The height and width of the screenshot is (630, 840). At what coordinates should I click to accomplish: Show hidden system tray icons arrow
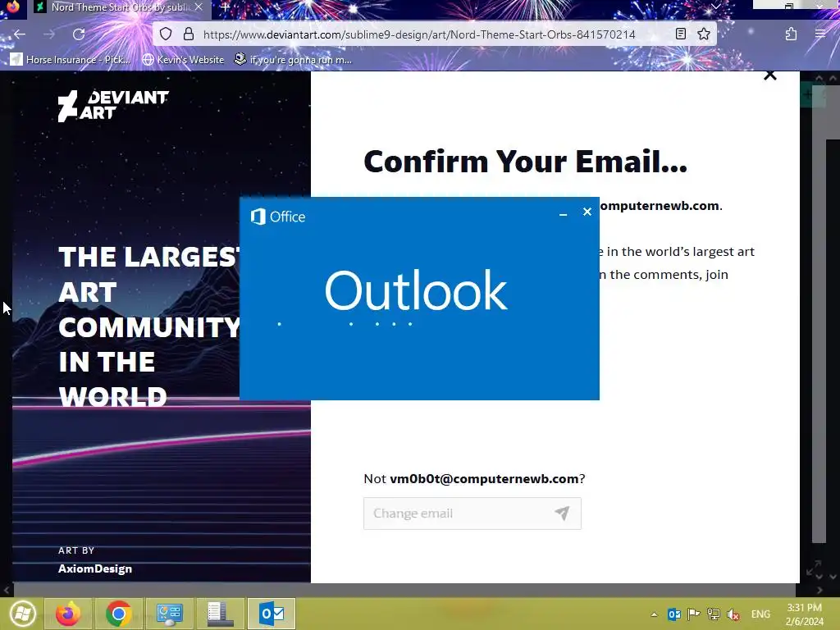pyautogui.click(x=654, y=614)
